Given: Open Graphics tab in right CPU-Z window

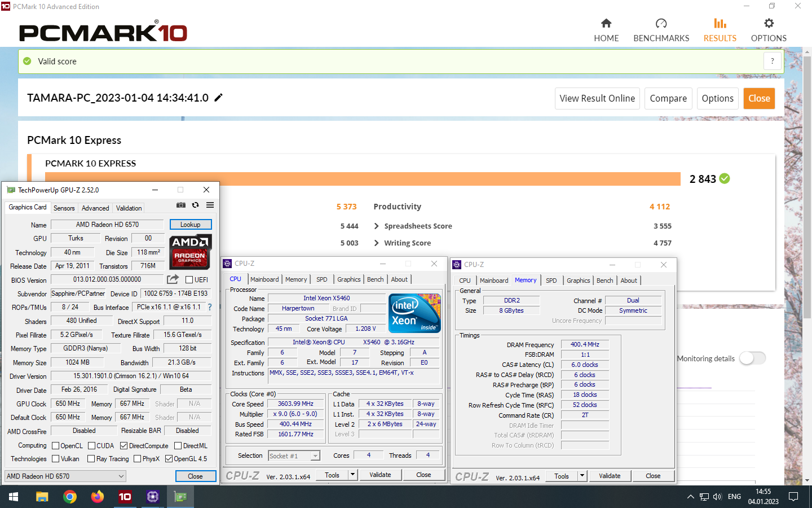Looking at the screenshot, I should 578,281.
